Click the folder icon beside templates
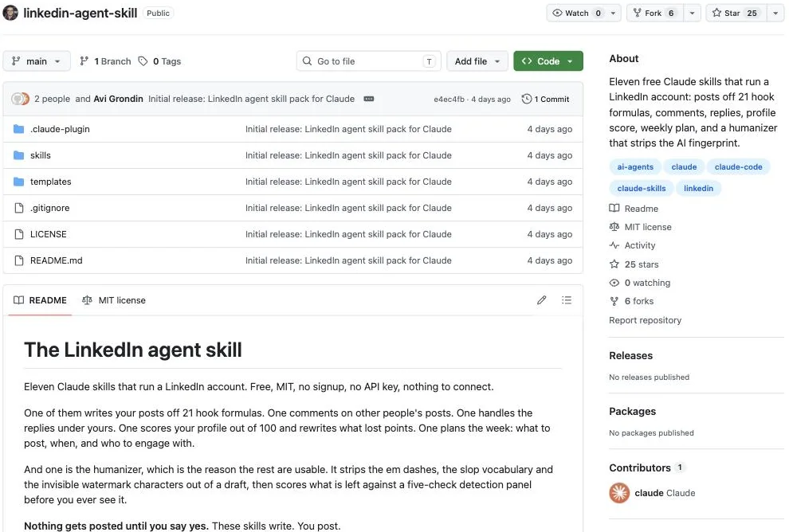The width and height of the screenshot is (789, 532). [18, 182]
